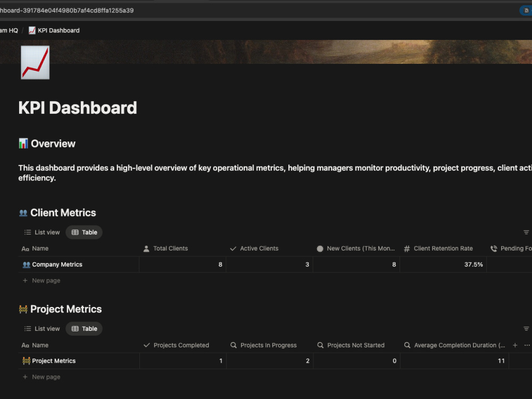Click Projects Completed column header
This screenshot has width=532, height=399.
click(x=182, y=345)
